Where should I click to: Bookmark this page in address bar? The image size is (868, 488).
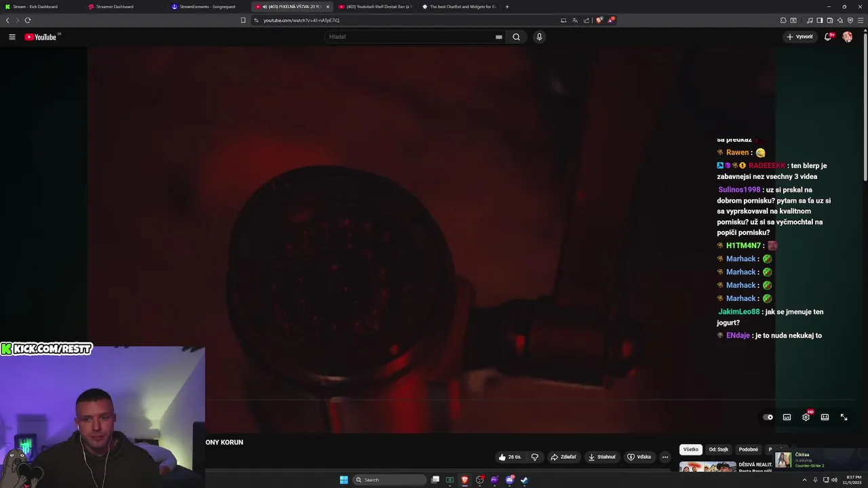243,20
